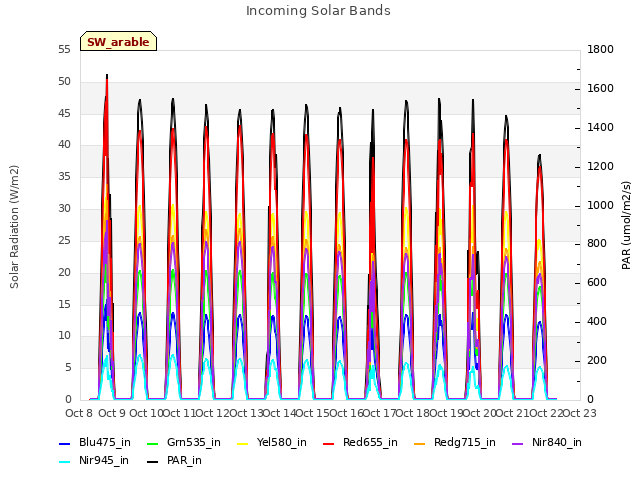Click the Oct 8 x-axis tick label
The image size is (640, 480).
pyautogui.click(x=79, y=413)
